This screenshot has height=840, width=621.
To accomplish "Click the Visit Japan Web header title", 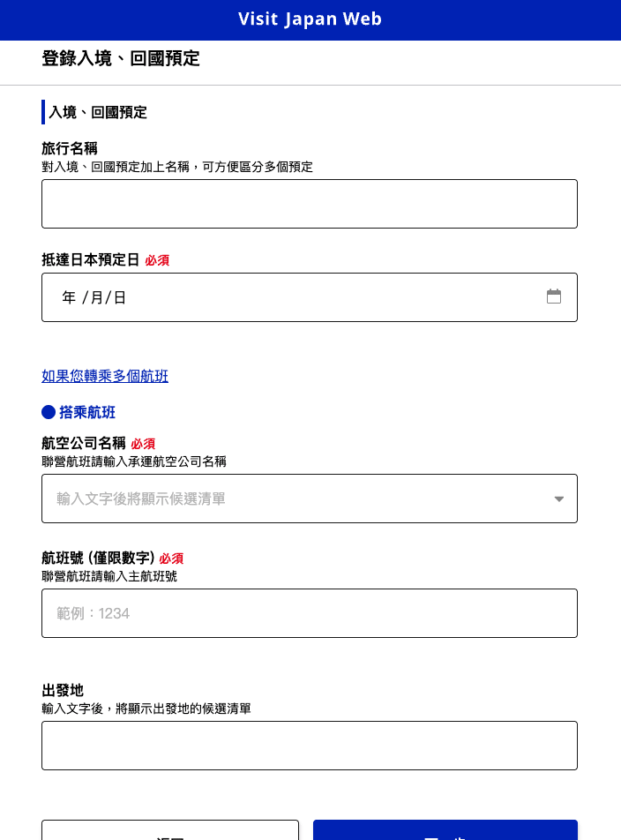I will 310,19.
